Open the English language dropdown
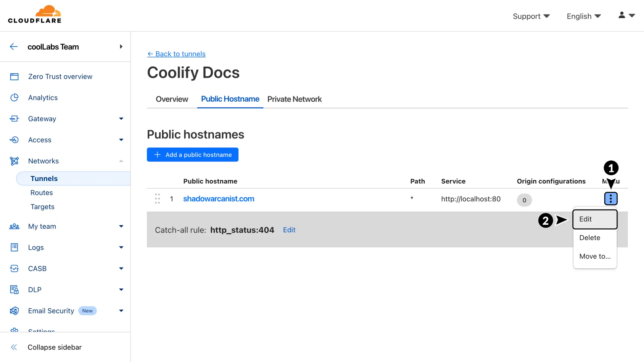This screenshot has height=362, width=644. (x=584, y=16)
